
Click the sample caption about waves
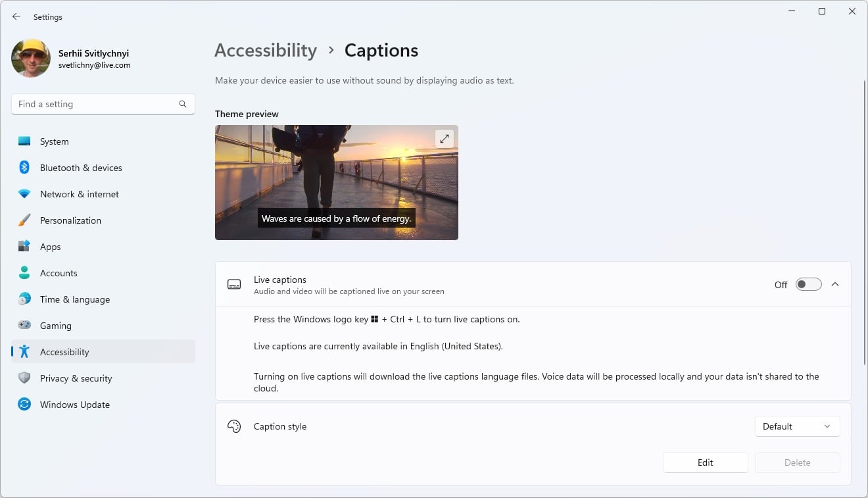click(336, 218)
